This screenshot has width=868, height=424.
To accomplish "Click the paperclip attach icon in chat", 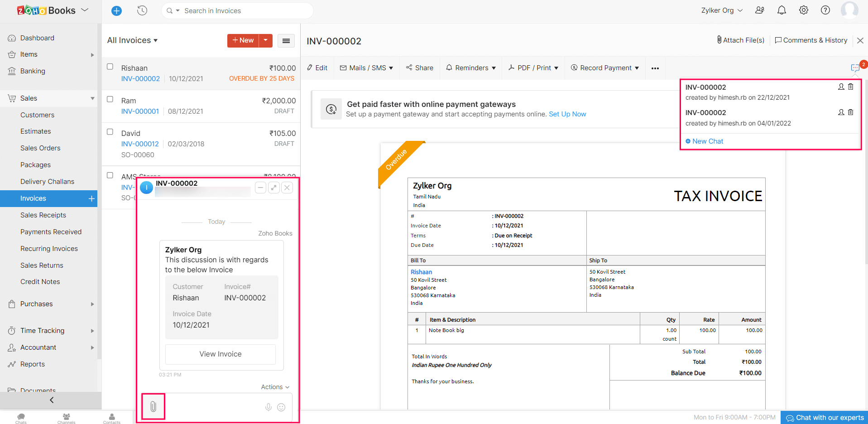I will 153,407.
